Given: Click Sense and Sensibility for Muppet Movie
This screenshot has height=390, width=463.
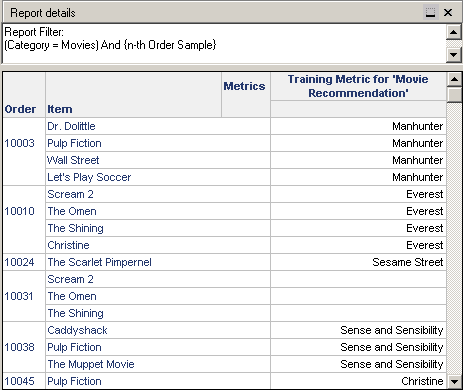Looking at the screenshot, I should click(358, 364).
